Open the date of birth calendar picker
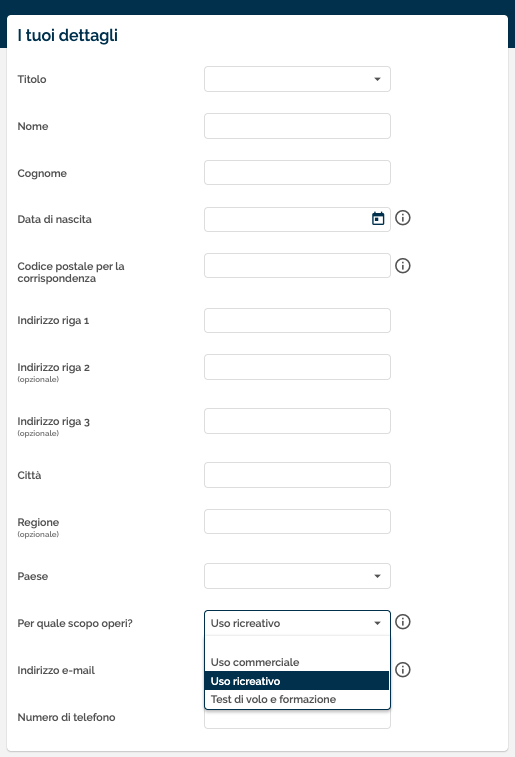515x757 pixels. (x=378, y=219)
